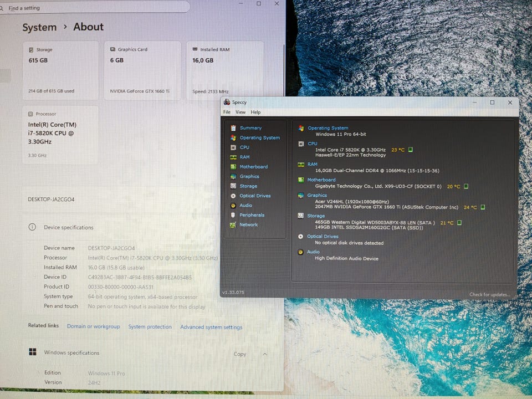The image size is (532, 399).
Task: Click 'Windows 11 Pro 64-bit' text in Speccy
Action: 341,134
